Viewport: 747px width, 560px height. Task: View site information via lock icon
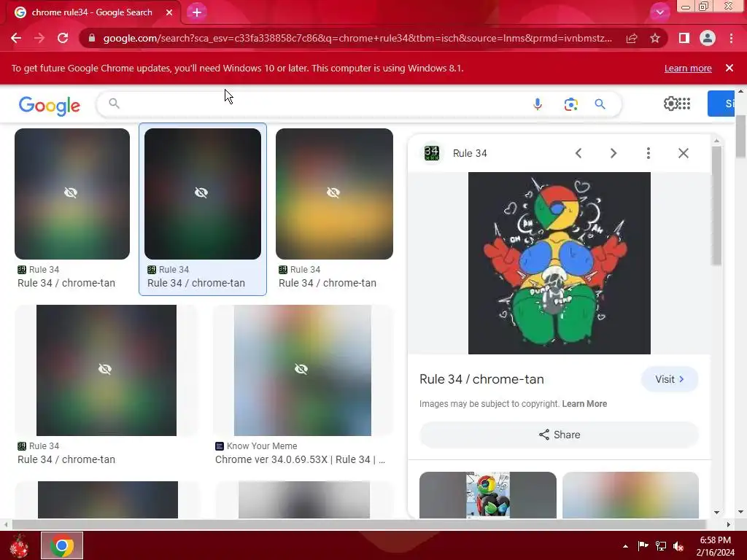[x=92, y=38]
